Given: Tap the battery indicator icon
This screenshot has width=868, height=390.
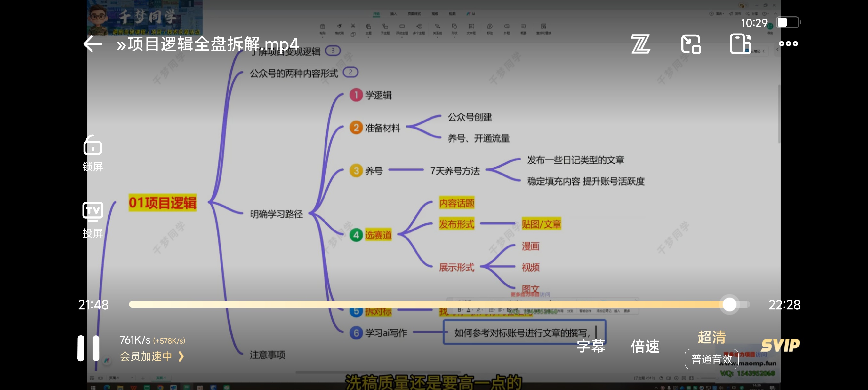Looking at the screenshot, I should pos(788,23).
